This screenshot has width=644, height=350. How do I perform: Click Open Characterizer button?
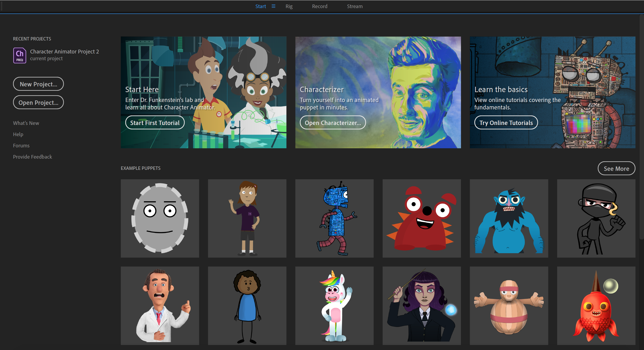pos(333,123)
